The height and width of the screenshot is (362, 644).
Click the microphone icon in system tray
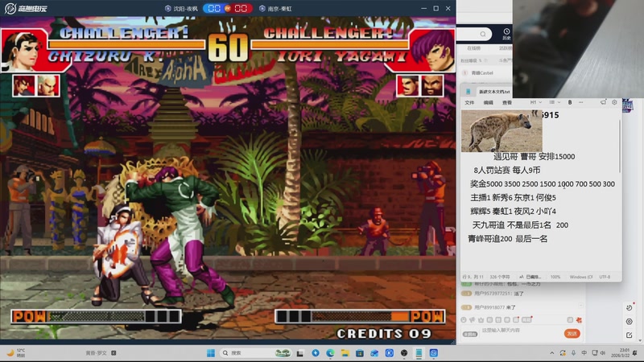573,353
